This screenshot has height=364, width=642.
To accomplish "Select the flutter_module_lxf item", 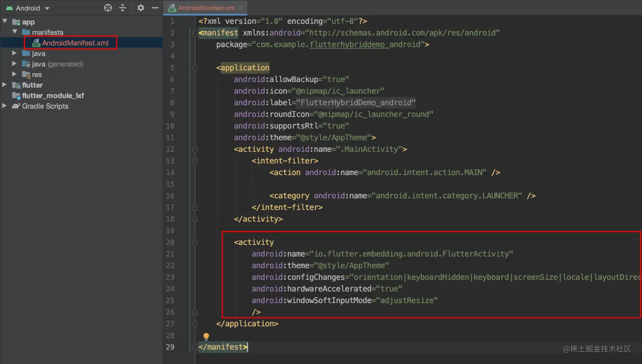I will pos(53,95).
